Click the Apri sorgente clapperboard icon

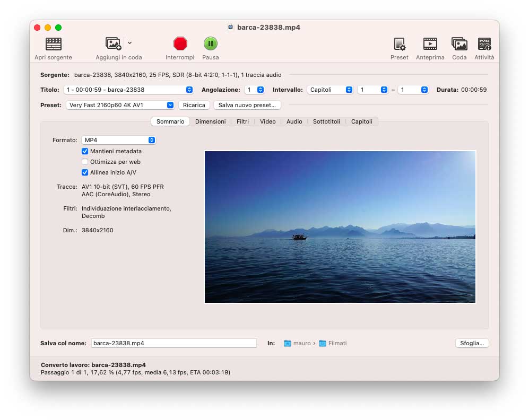(53, 44)
